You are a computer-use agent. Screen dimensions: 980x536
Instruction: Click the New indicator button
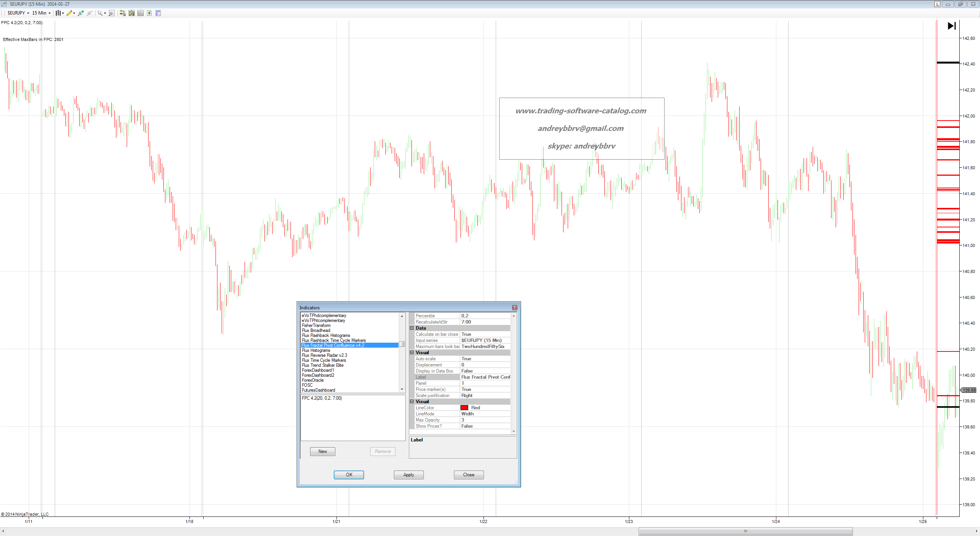[x=322, y=451]
